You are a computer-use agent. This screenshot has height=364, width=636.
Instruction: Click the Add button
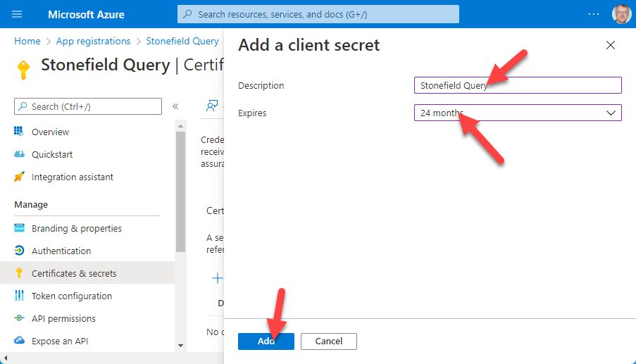[266, 341]
